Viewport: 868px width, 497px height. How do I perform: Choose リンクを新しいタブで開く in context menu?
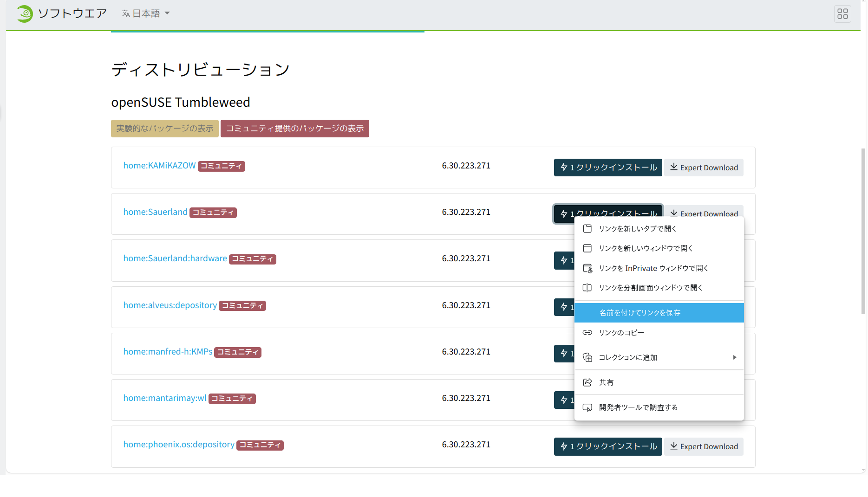pyautogui.click(x=659, y=229)
